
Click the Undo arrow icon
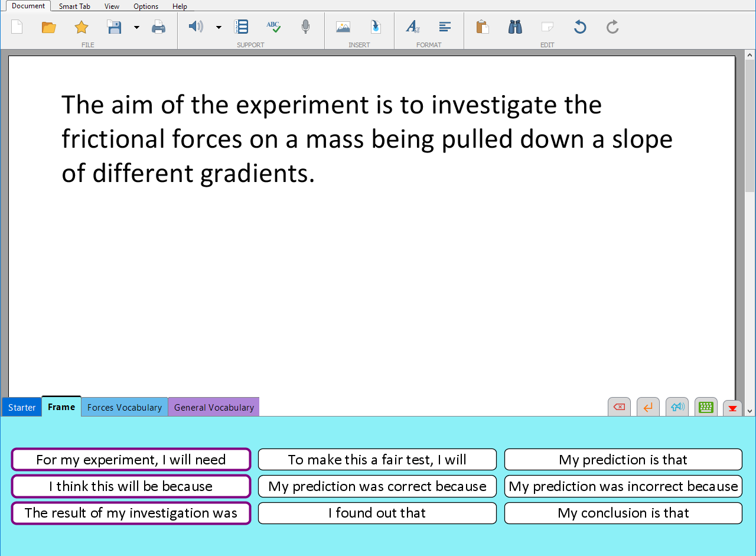580,27
